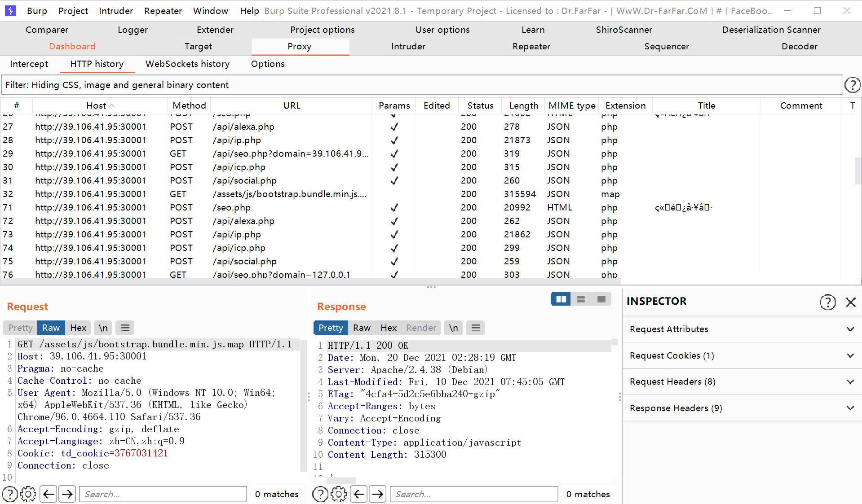Open Request pane search help icon
862x504 pixels.
point(9,494)
